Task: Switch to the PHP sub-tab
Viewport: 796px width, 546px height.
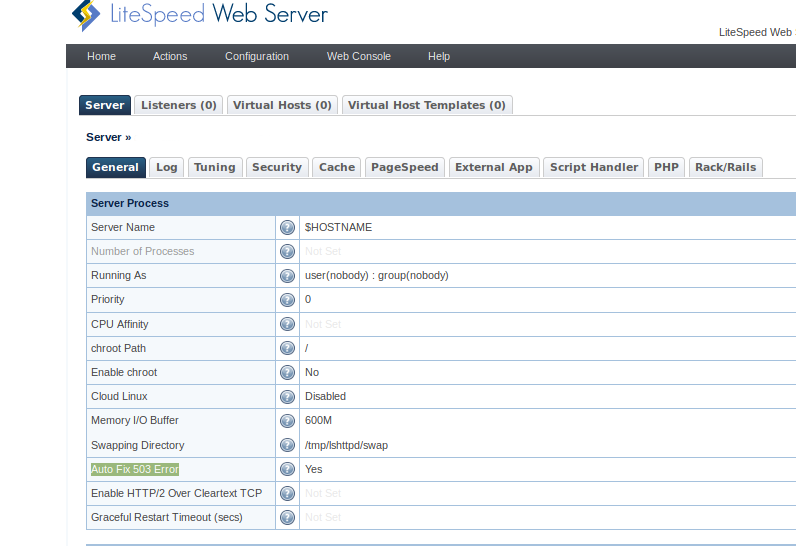Action: [667, 167]
